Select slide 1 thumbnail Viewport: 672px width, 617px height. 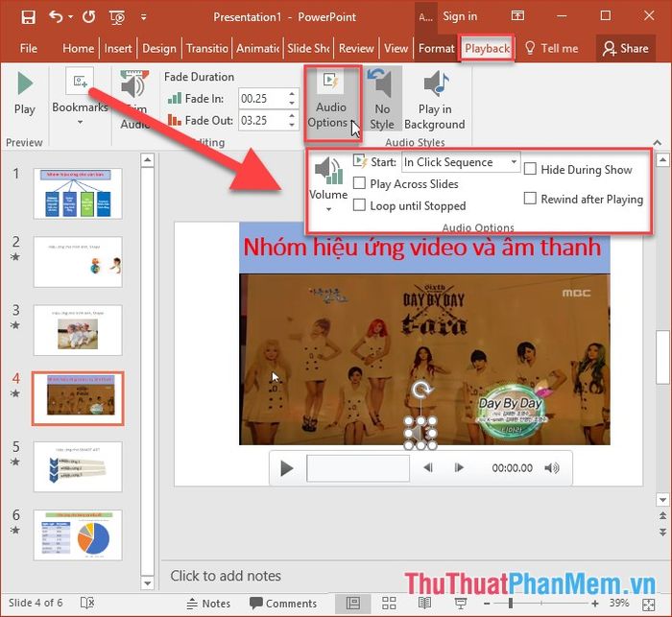click(x=78, y=194)
